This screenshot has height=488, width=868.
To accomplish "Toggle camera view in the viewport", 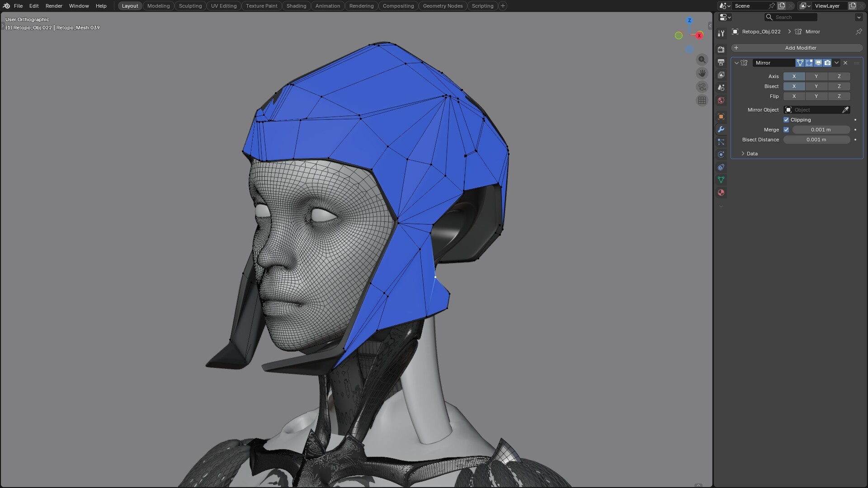I will click(702, 87).
